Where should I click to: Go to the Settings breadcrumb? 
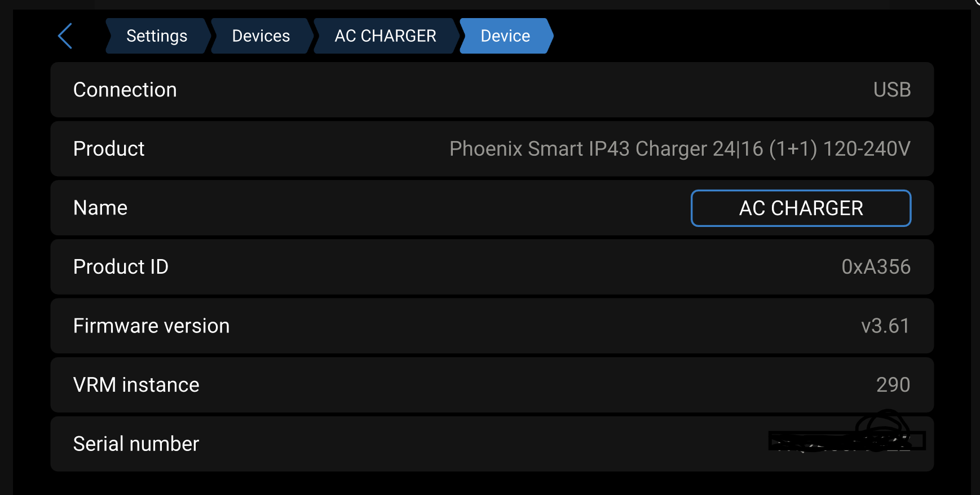pos(157,36)
